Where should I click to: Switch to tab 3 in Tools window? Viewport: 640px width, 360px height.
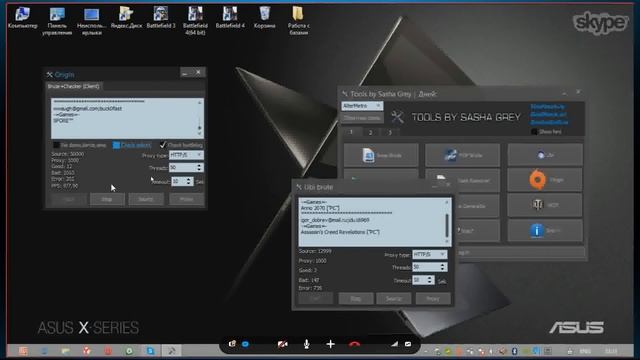coord(390,132)
